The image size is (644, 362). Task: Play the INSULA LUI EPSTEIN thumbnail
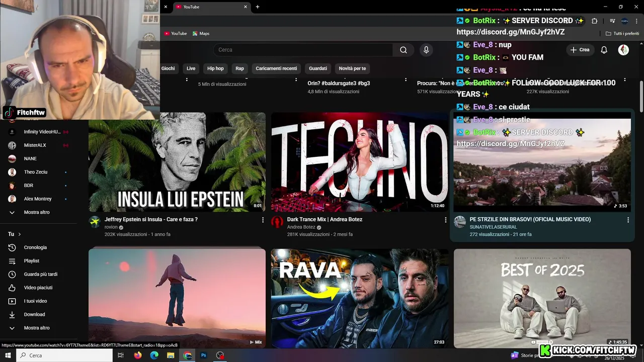point(177,162)
